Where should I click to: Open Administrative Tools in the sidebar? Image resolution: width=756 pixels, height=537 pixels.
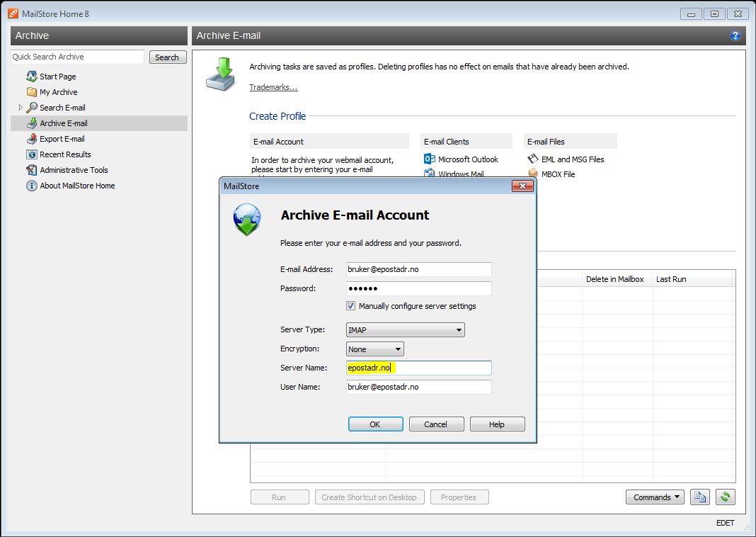pos(74,170)
